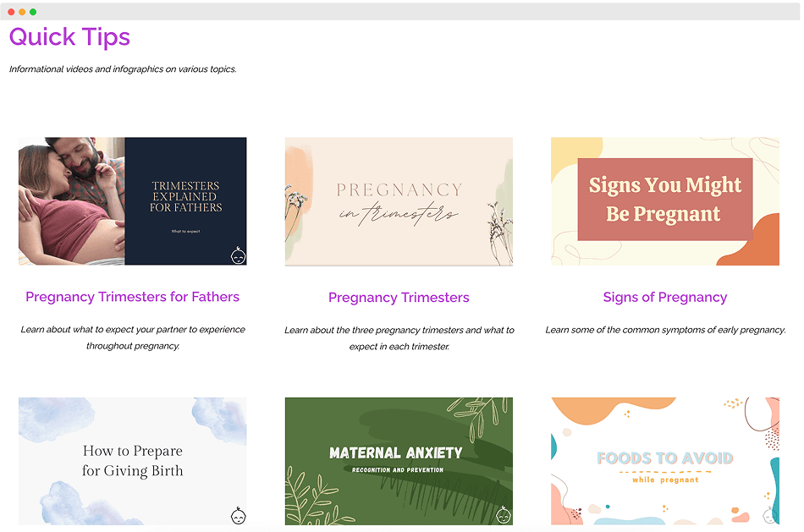Open Signs You Might Be Pregnant thumbnail
804x532 pixels.
(664, 201)
